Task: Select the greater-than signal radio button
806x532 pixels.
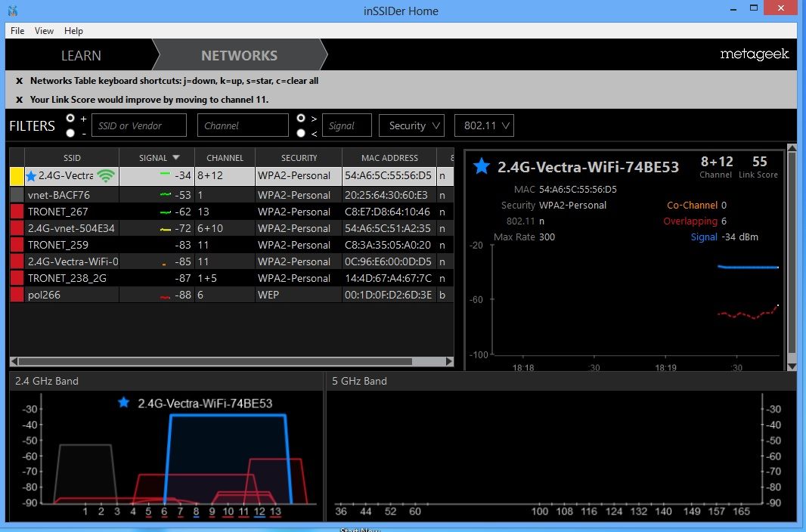Action: (301, 118)
